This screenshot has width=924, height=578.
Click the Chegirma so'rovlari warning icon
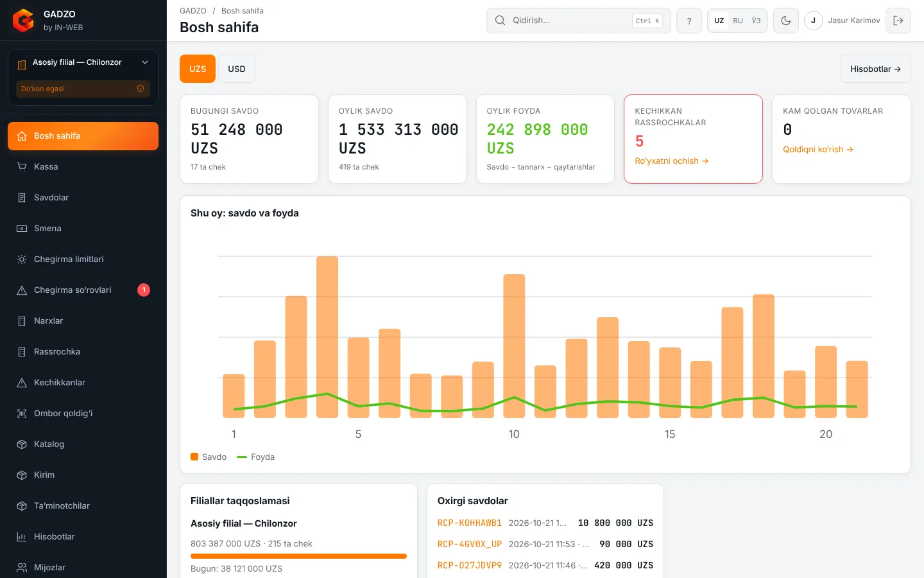(22, 290)
